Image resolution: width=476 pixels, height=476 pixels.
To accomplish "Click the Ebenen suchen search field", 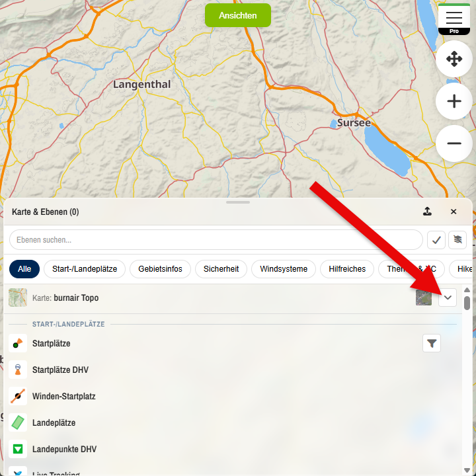I will tap(216, 240).
